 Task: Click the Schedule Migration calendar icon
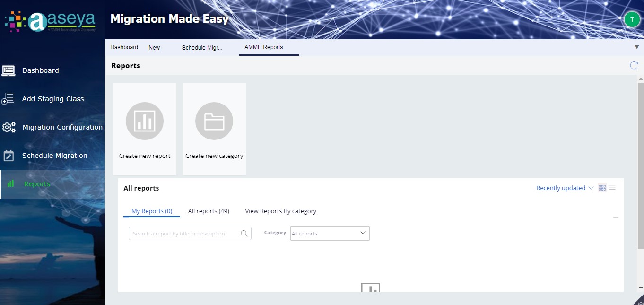(9, 156)
